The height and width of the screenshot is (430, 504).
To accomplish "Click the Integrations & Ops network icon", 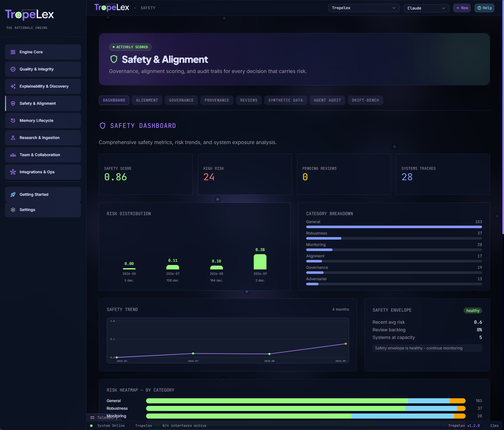I will pyautogui.click(x=13, y=172).
